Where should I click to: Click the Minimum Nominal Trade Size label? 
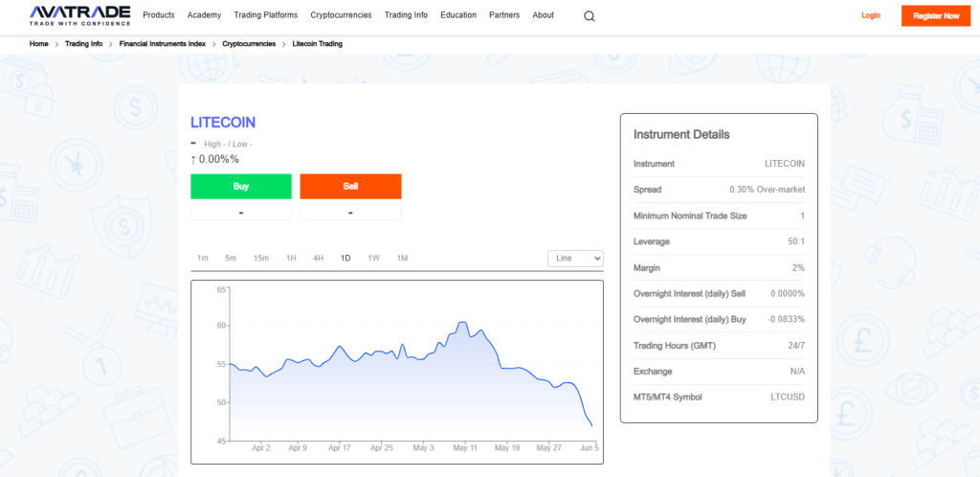point(690,216)
